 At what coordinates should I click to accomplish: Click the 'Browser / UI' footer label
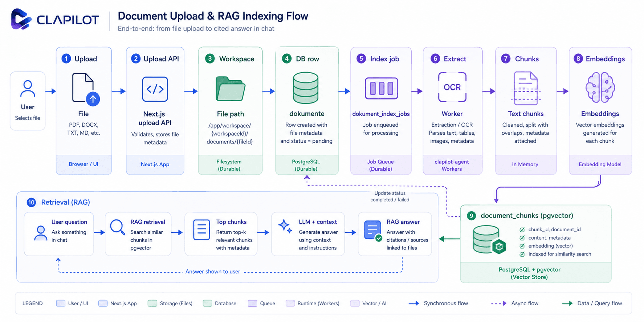pos(83,164)
